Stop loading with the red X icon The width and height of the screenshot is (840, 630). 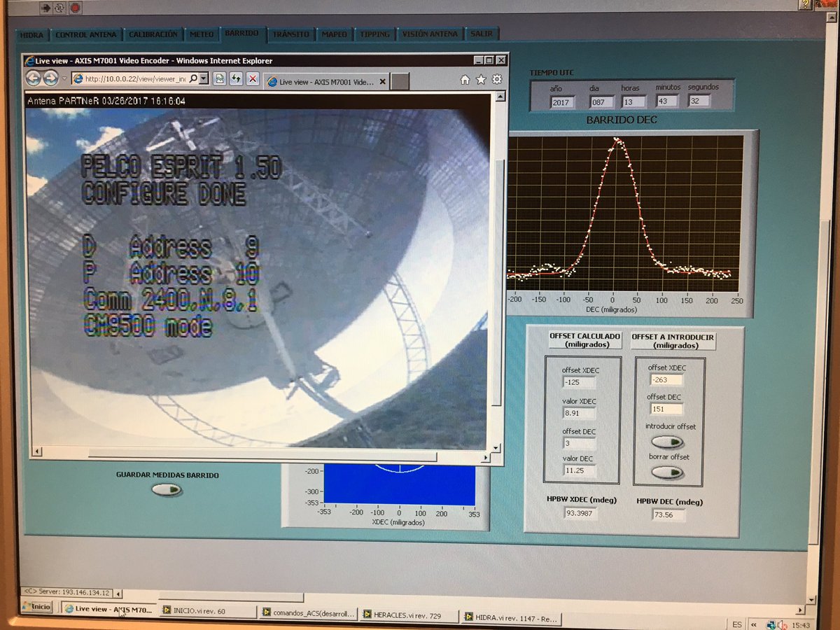[253, 78]
